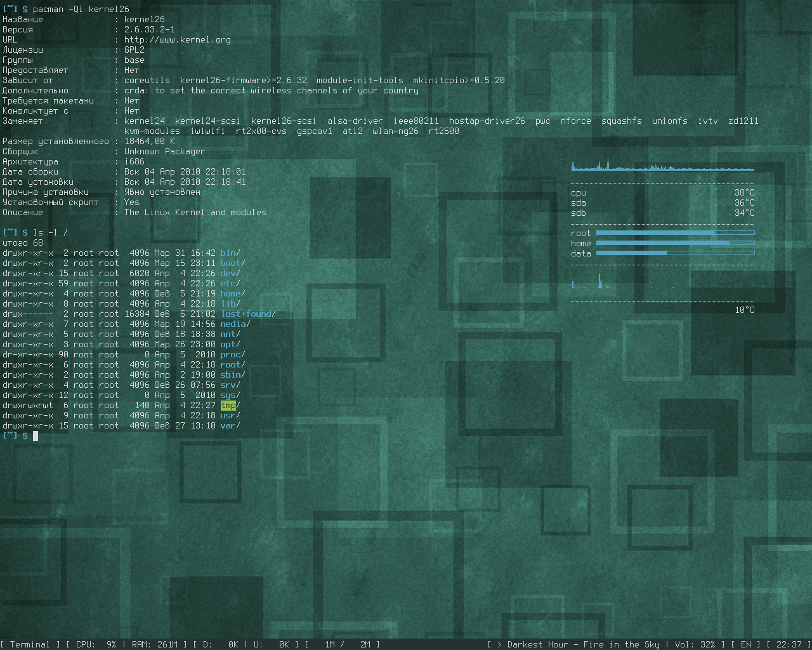Click the 'pacman -Qi kernel26' command line

81,9
